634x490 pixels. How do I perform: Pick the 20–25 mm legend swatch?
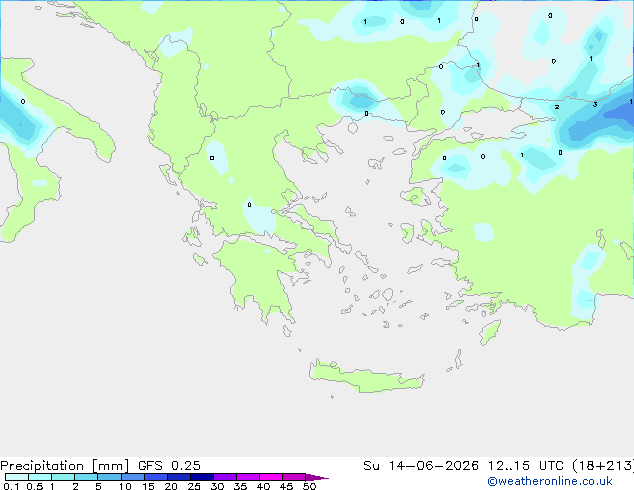click(x=178, y=477)
